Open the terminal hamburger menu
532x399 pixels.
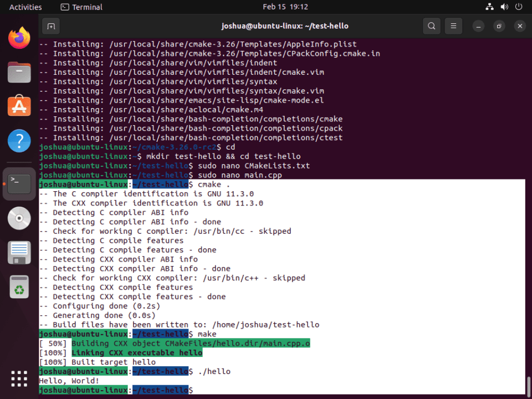point(453,25)
